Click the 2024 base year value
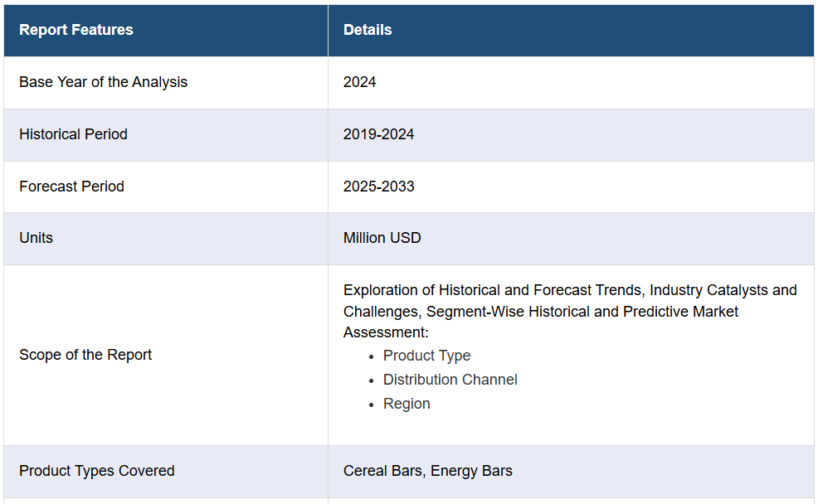This screenshot has height=504, width=823. pos(359,82)
